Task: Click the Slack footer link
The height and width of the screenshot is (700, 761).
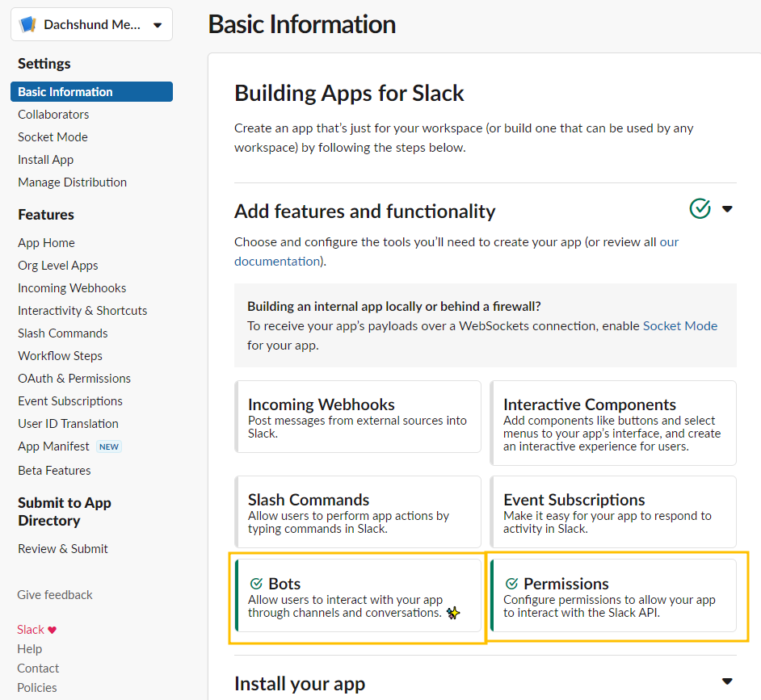Action: tap(31, 630)
